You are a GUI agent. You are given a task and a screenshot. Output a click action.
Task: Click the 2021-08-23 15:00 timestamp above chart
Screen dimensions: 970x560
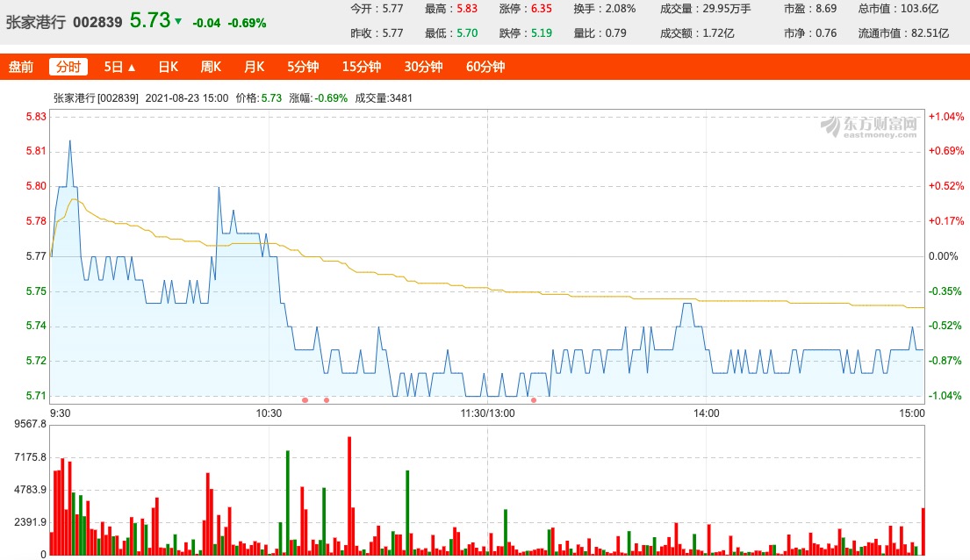[x=187, y=97]
